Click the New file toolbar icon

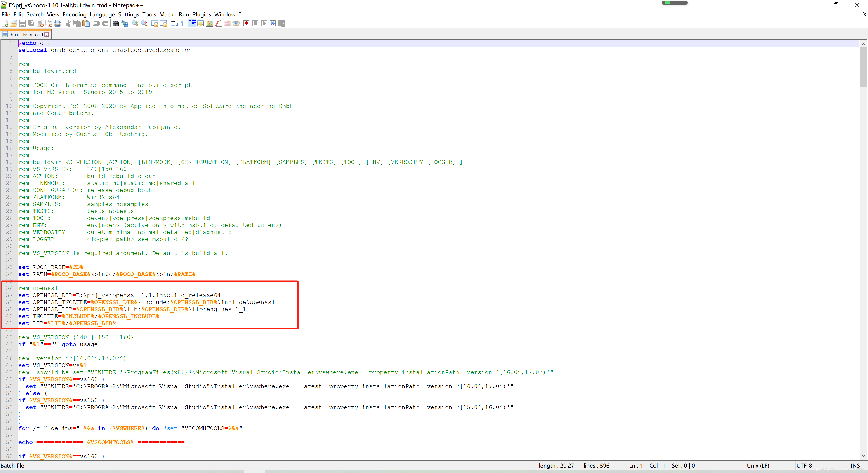[5, 23]
